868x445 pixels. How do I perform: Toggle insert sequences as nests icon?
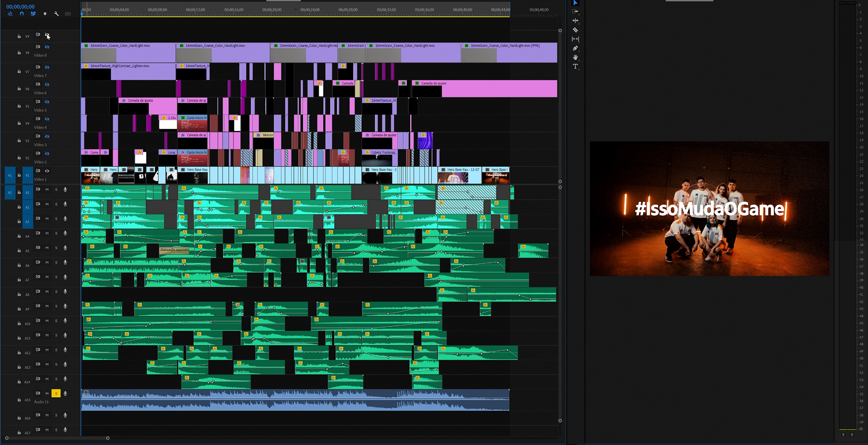[x=10, y=14]
